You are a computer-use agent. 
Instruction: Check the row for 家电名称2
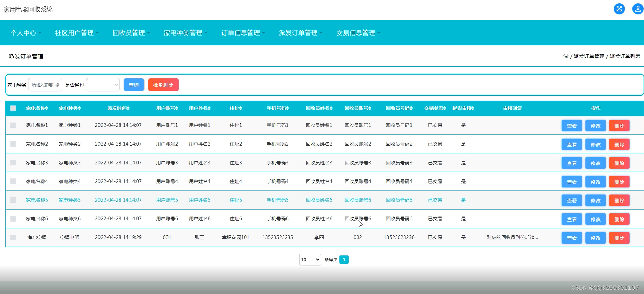click(x=13, y=144)
